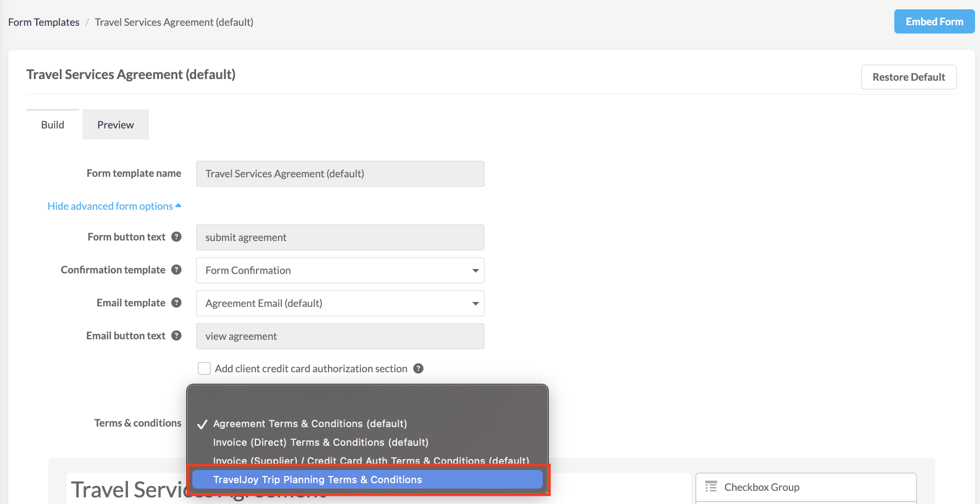This screenshot has height=504, width=980.
Task: Add Checkbox Group field element
Action: pyautogui.click(x=806, y=487)
